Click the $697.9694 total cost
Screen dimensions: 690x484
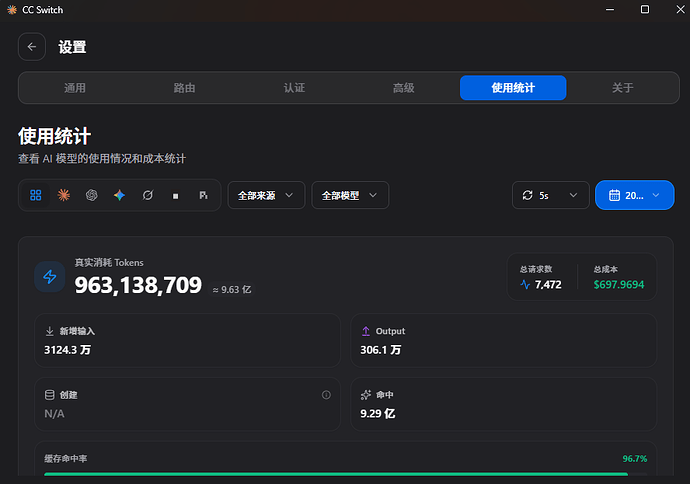click(x=619, y=285)
